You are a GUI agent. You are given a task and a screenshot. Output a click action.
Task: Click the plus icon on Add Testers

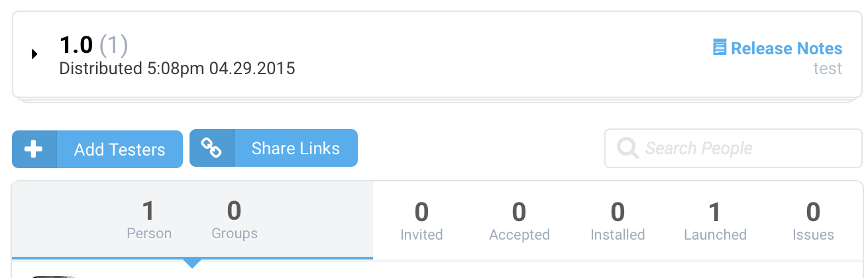tap(34, 150)
